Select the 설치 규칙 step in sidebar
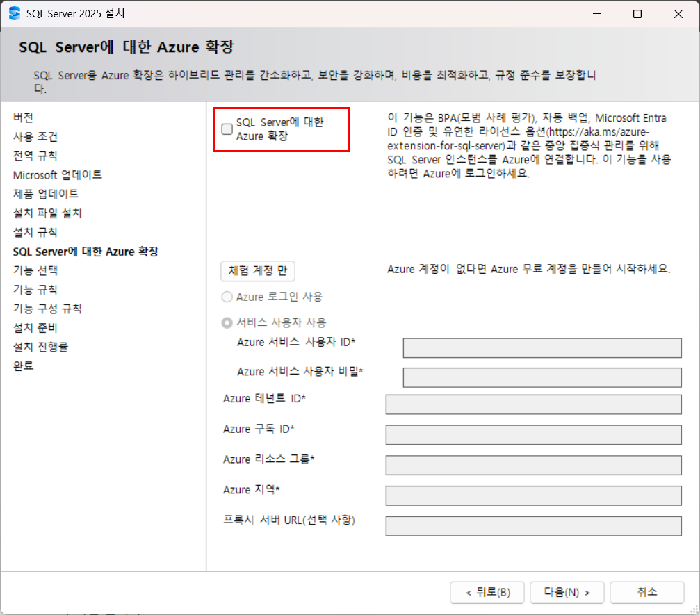This screenshot has width=700, height=615. pyautogui.click(x=35, y=233)
